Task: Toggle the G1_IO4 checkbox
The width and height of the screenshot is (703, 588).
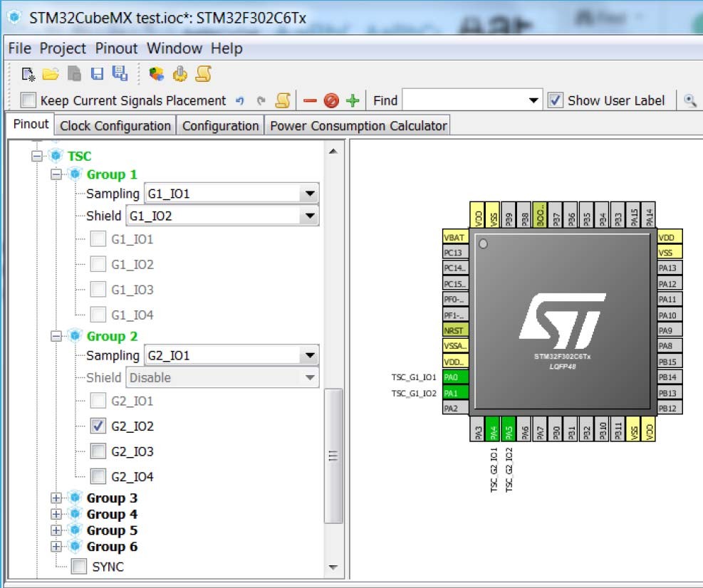Action: tap(98, 315)
